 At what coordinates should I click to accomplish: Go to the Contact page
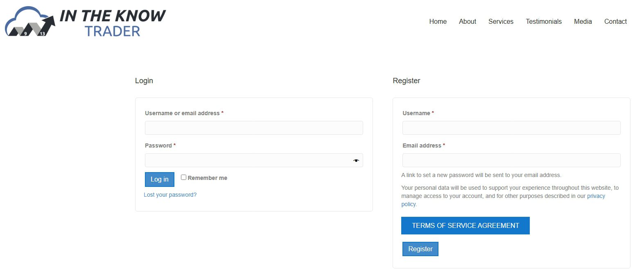click(615, 21)
